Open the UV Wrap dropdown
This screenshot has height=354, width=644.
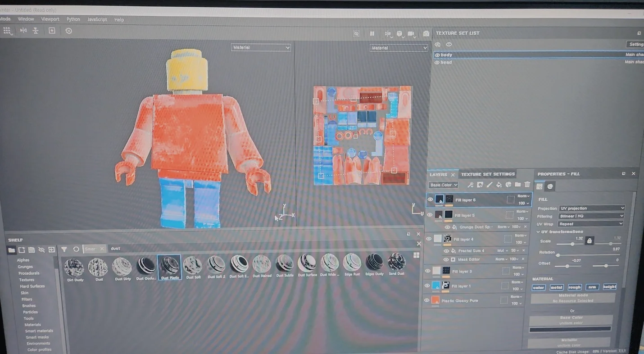[x=590, y=224]
